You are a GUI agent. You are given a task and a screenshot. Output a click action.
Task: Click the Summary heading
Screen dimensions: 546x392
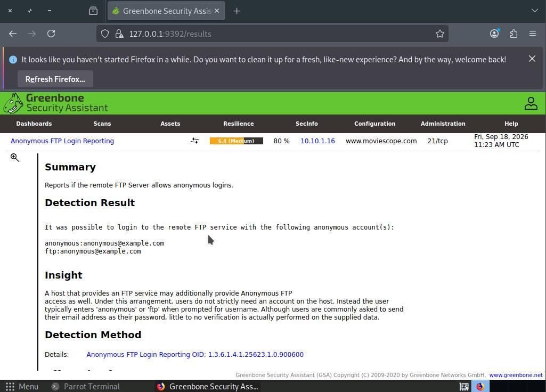coord(70,167)
